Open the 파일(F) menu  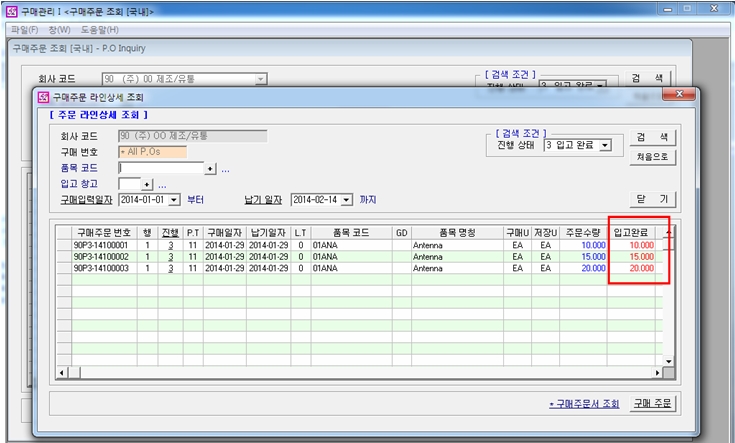tap(24, 30)
